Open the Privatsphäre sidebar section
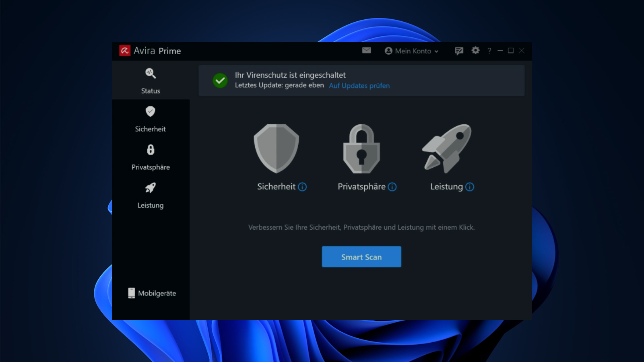The width and height of the screenshot is (644, 362). click(151, 157)
